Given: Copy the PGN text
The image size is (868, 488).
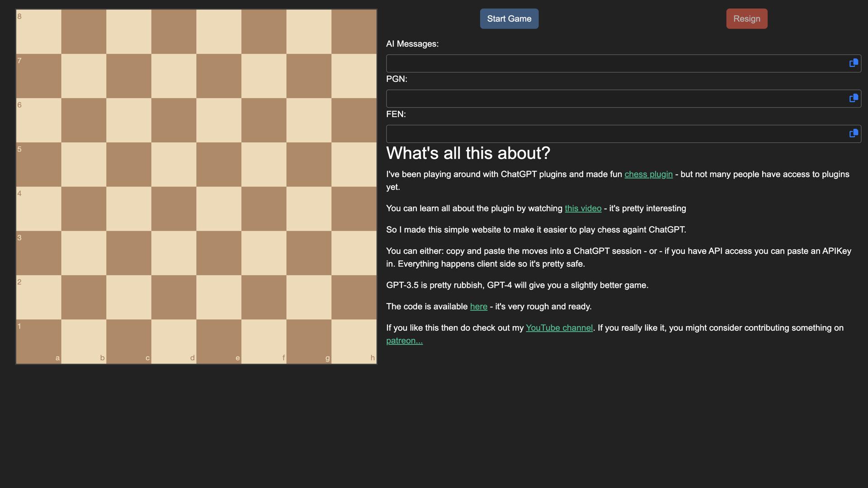Looking at the screenshot, I should [x=854, y=98].
